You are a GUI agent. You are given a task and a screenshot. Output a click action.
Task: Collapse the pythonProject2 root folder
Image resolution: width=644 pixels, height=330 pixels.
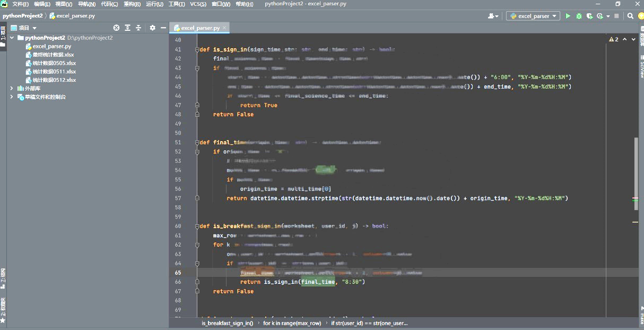[12, 38]
